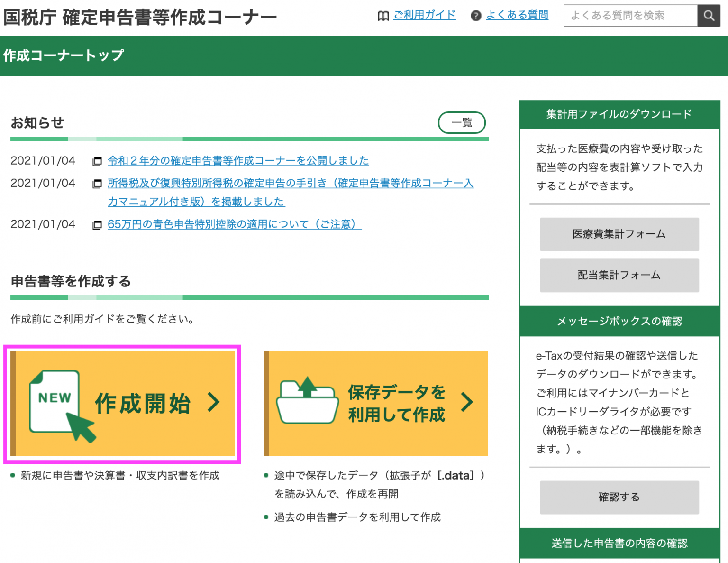728x563 pixels.
Task: Click the 作成コーナートップ header title
Action: (64, 55)
